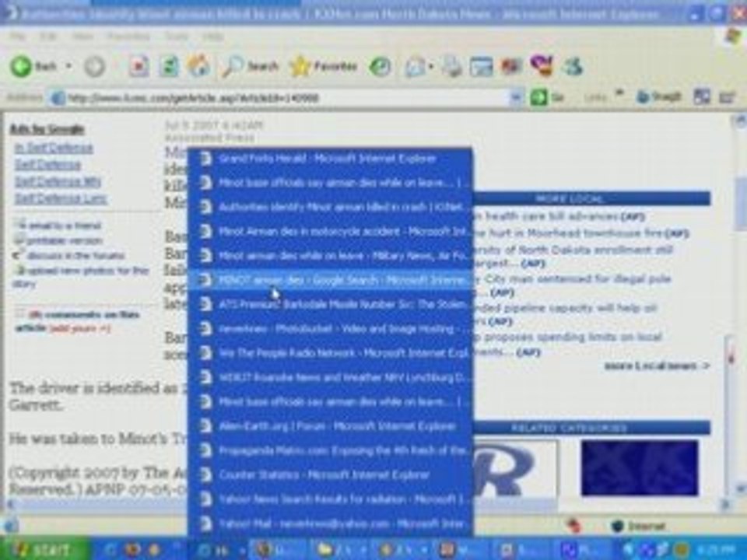747x560 pixels.
Task: Click the teal figure icon ending the toolbar
Action: (x=573, y=67)
